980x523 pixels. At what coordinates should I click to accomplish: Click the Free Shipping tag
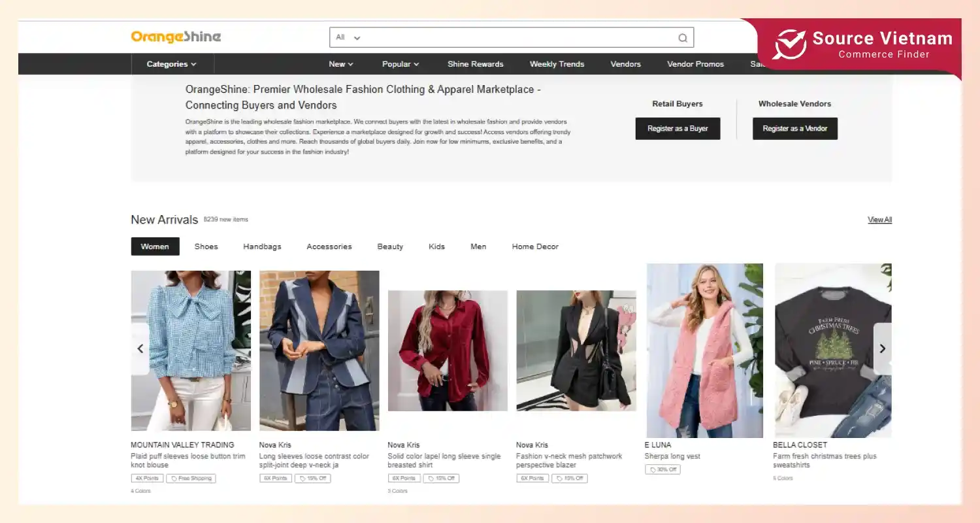pos(191,479)
